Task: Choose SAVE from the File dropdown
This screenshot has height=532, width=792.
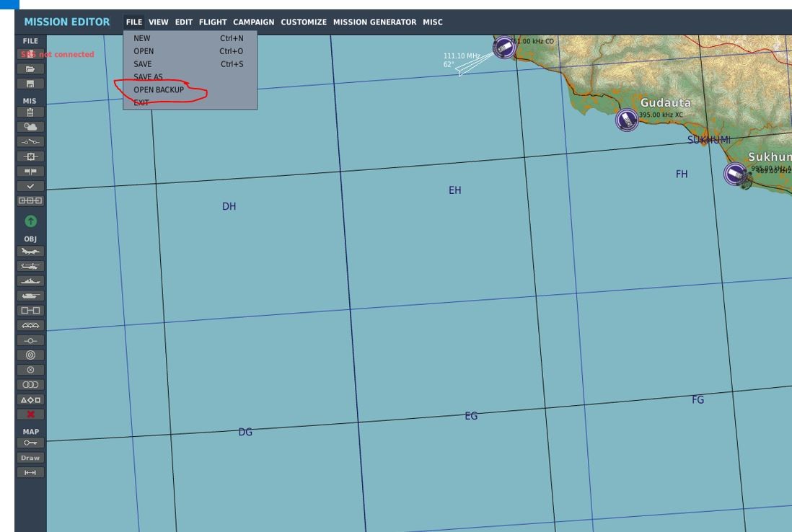Action: pos(190,64)
